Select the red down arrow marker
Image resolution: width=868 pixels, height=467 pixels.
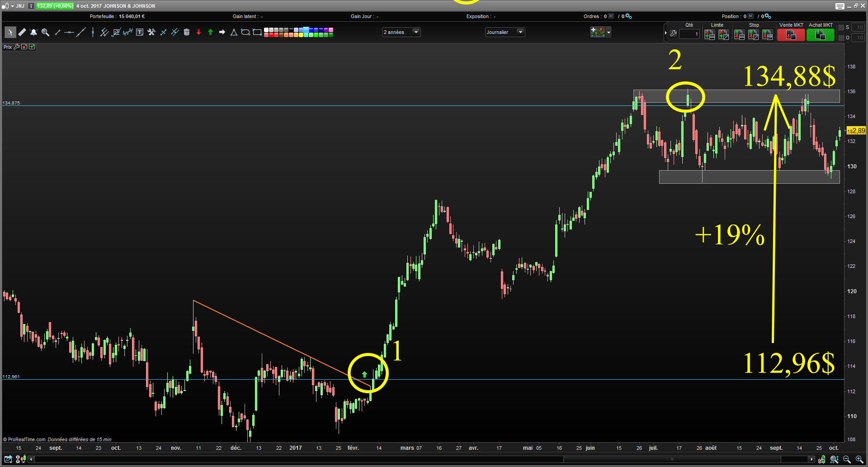(198, 32)
